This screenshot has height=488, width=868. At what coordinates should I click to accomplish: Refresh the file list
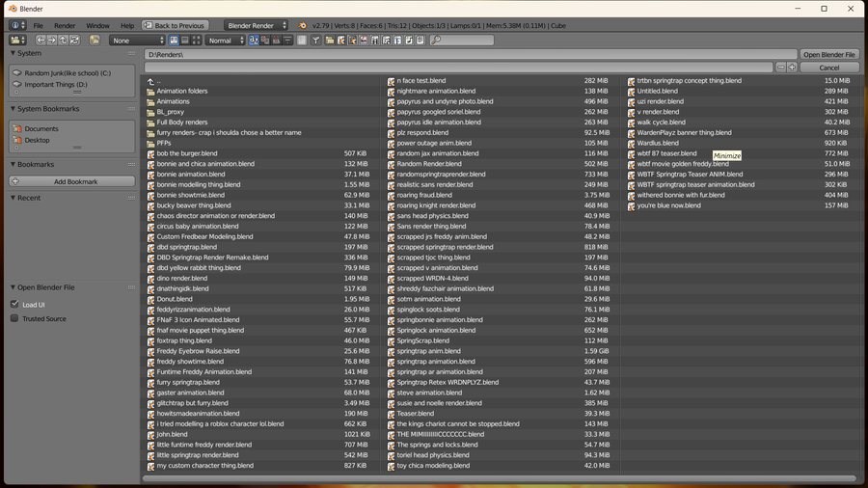coord(74,41)
